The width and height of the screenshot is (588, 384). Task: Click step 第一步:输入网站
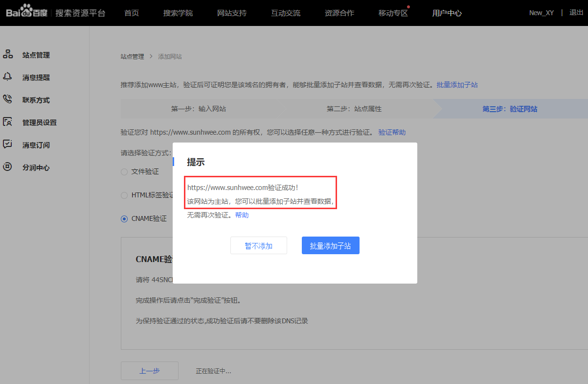click(x=199, y=109)
